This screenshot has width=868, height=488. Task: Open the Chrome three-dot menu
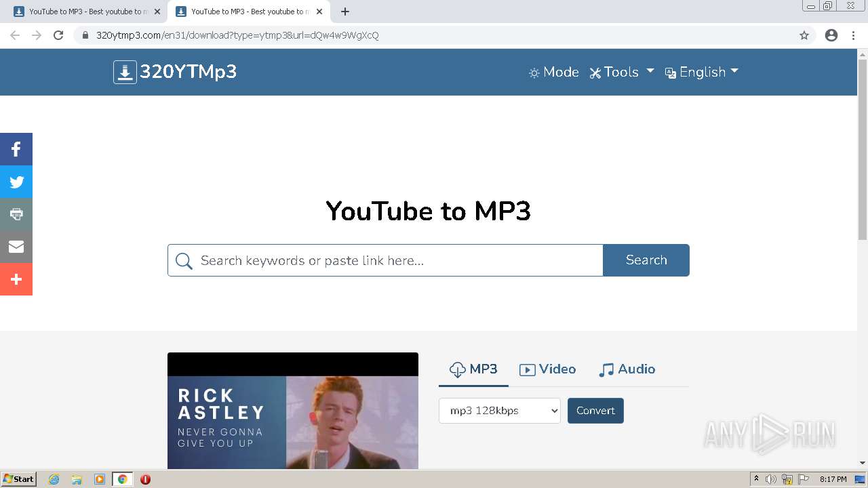tap(854, 35)
